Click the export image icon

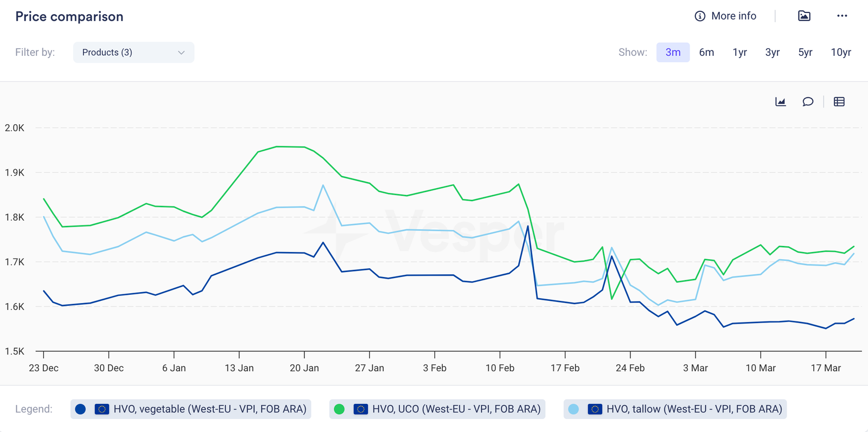tap(804, 16)
